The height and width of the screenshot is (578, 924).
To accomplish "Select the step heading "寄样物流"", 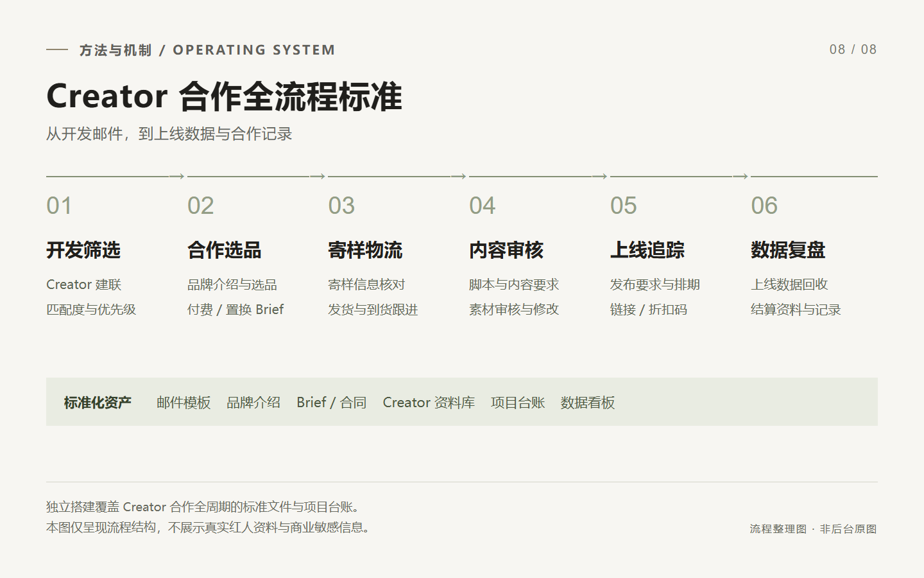I will [x=365, y=250].
